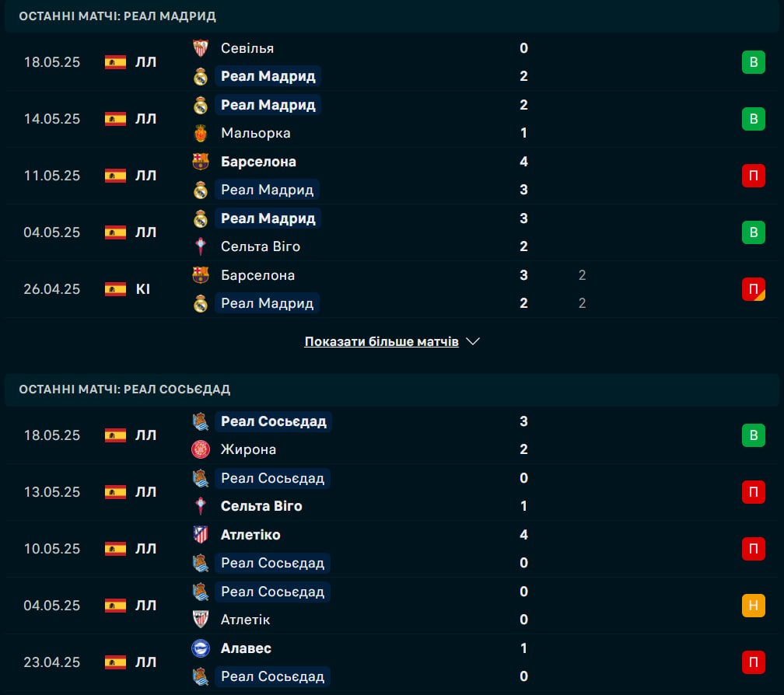Click the Mallorca club crest icon
784x695 pixels.
coord(201,133)
